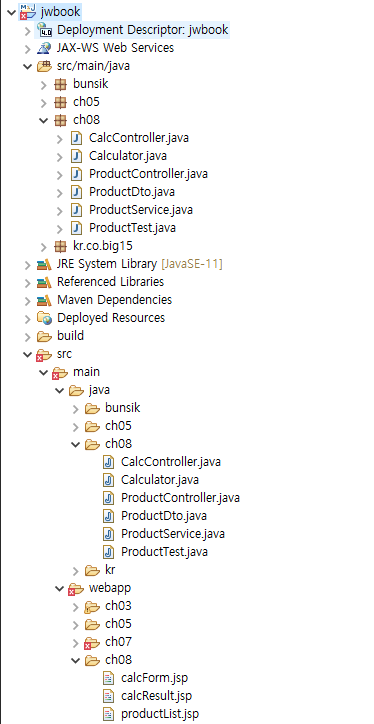Viewport: 374px width, 724px height.
Task: Select ProductTest.java in package ch08
Action: (x=133, y=228)
